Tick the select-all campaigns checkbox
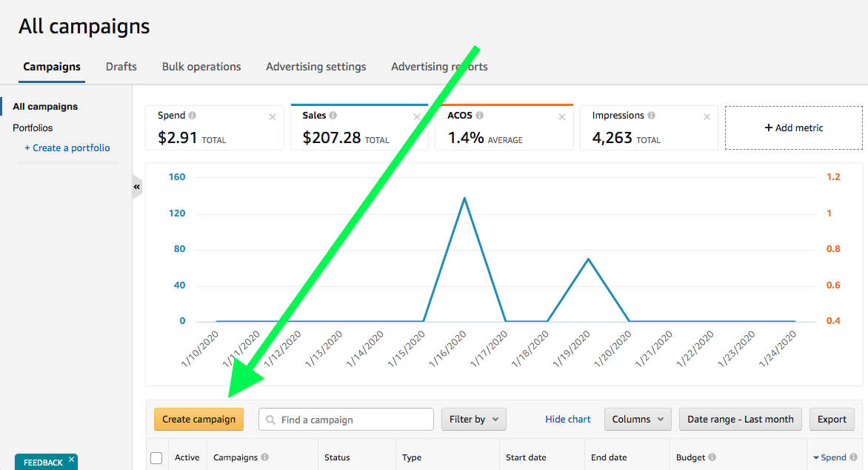Image resolution: width=868 pixels, height=470 pixels. (x=156, y=458)
